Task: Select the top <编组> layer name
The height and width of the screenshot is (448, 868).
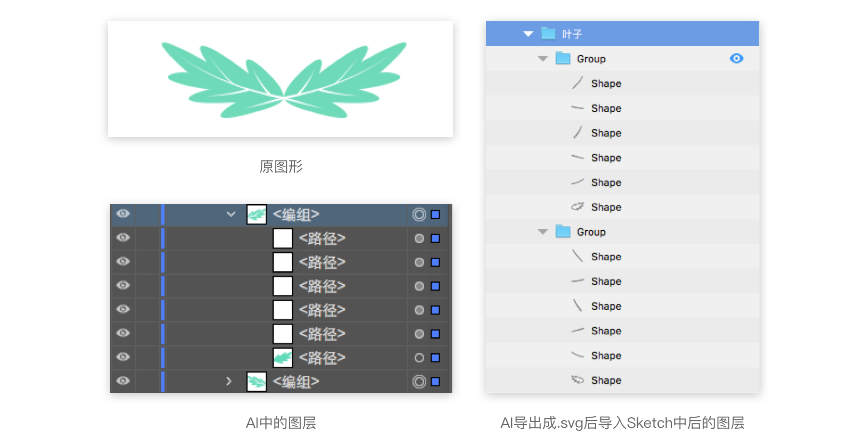Action: [296, 214]
